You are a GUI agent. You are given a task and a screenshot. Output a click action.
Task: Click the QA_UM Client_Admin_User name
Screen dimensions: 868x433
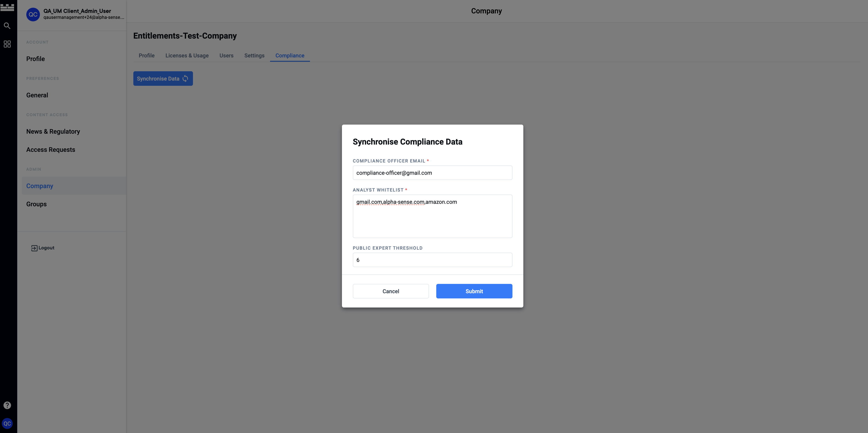point(77,11)
